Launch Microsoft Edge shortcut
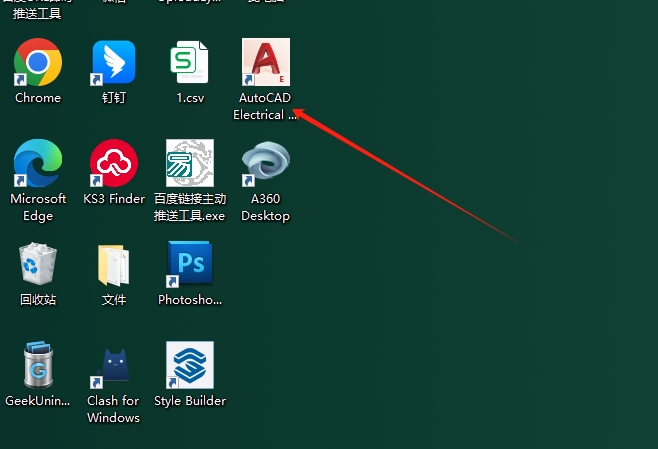The height and width of the screenshot is (449, 658). (x=38, y=163)
